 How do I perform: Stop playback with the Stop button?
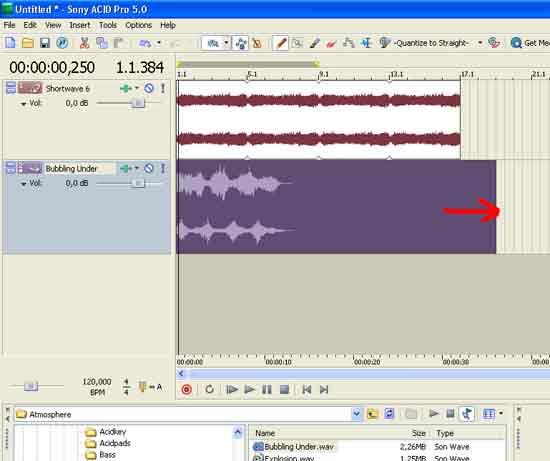coord(284,389)
